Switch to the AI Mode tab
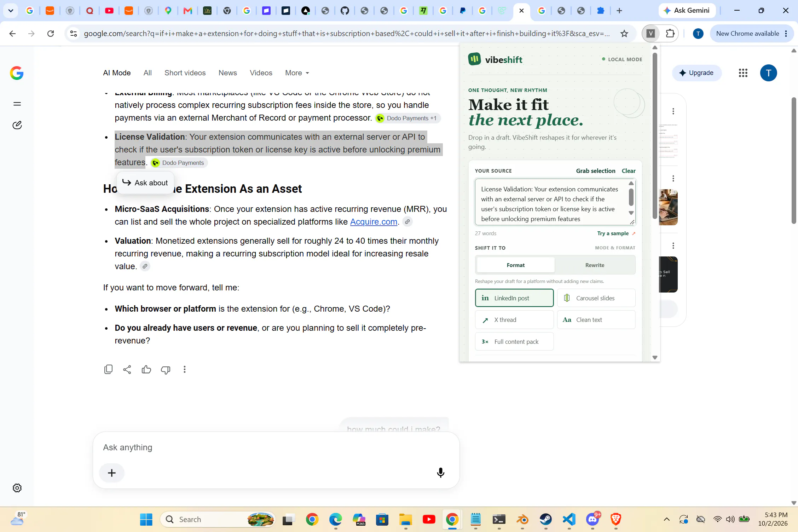798x532 pixels. click(117, 73)
